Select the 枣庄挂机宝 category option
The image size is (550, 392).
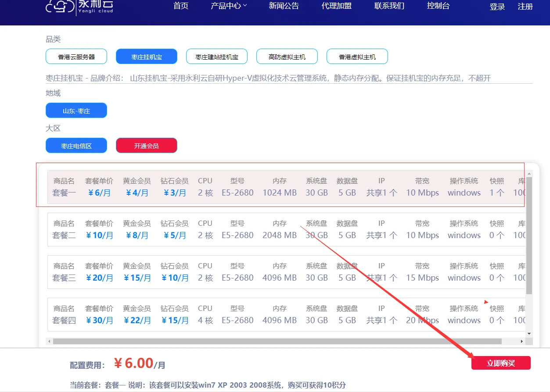(147, 57)
